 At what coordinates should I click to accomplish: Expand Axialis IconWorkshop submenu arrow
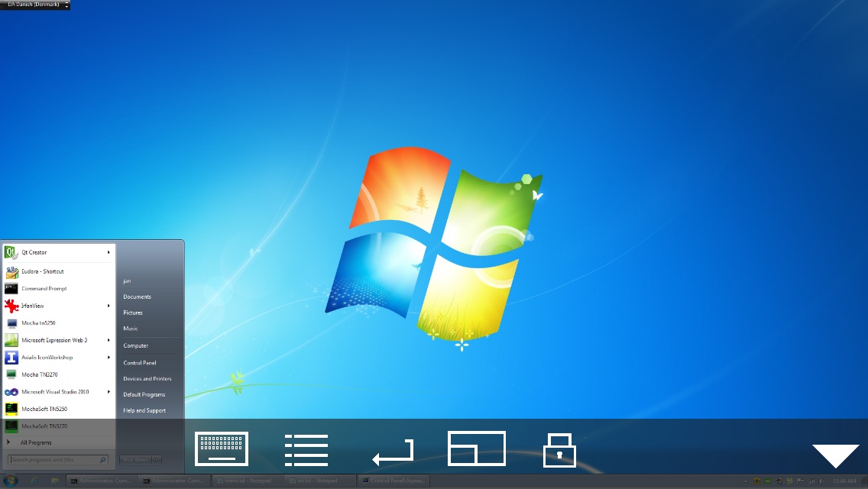pyautogui.click(x=108, y=357)
